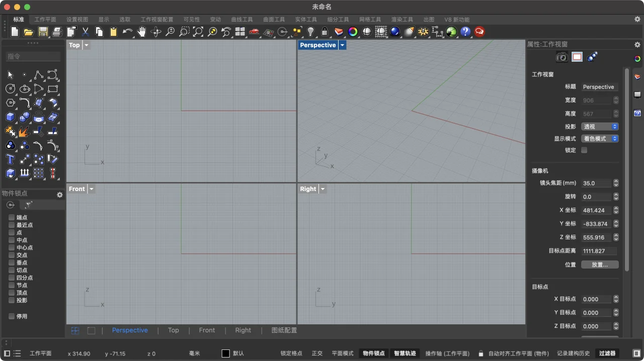644x361 pixels.
Task: Select the polygon hexagon tool
Action: (10, 103)
